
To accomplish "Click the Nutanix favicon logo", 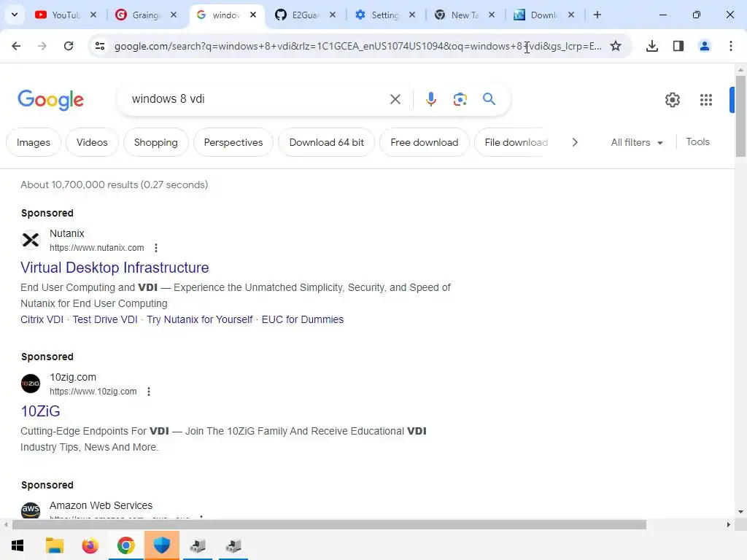I will tap(31, 239).
